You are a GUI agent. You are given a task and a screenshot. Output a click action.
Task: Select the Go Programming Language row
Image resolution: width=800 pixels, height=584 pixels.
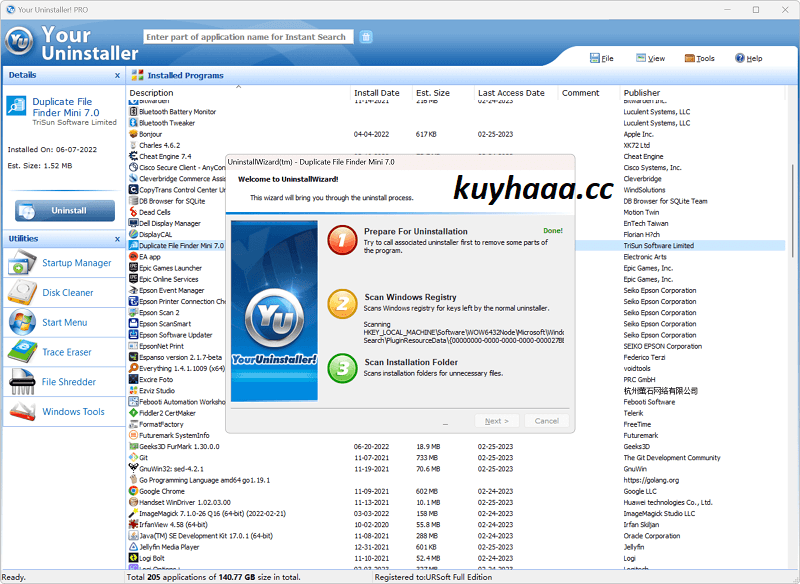(x=455, y=480)
